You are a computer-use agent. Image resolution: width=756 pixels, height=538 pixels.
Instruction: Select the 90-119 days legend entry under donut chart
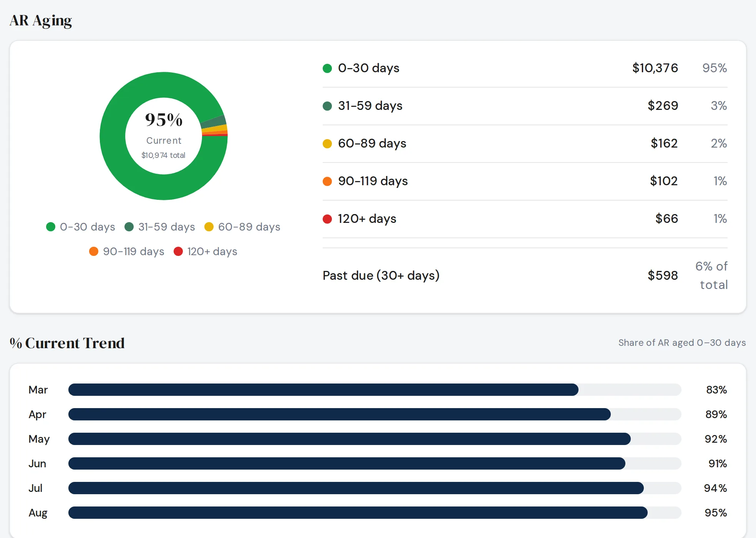127,251
